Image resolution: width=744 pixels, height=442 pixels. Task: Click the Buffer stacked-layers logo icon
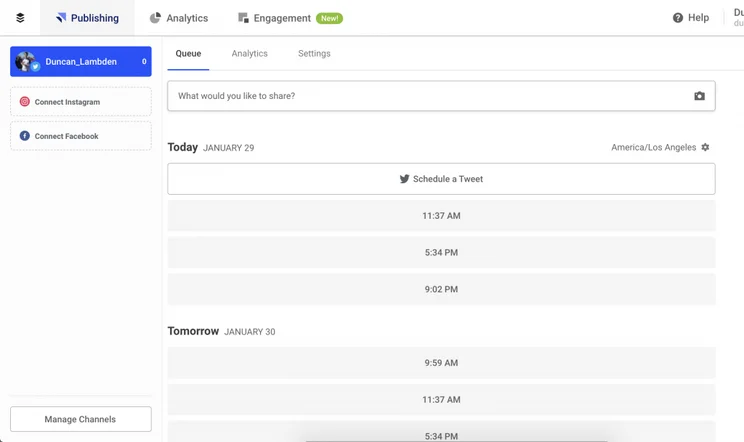(20, 18)
